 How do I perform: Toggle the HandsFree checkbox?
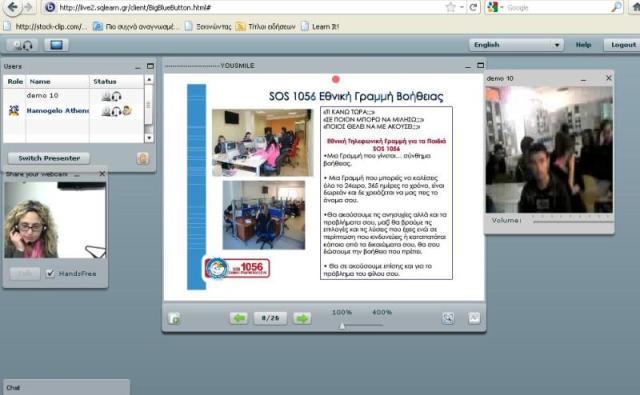pos(50,273)
